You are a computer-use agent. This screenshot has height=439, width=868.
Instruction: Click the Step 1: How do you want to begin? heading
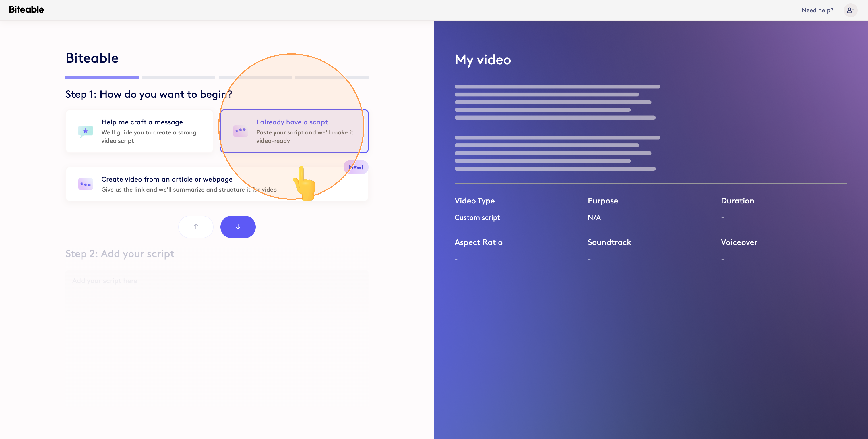click(149, 95)
